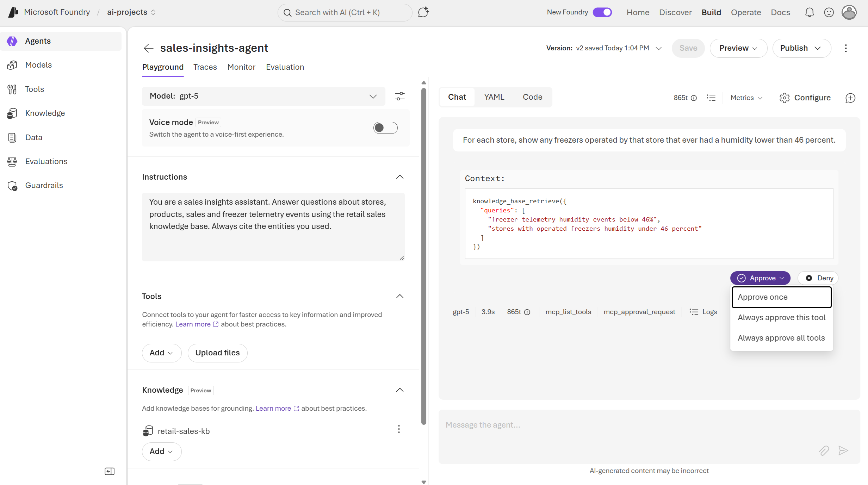Open the AI chat sparkle icon
This screenshot has width=868, height=485.
tap(423, 12)
